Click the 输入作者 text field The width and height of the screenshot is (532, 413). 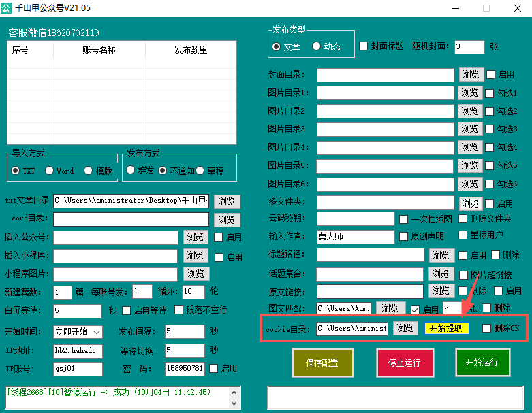[355, 237]
